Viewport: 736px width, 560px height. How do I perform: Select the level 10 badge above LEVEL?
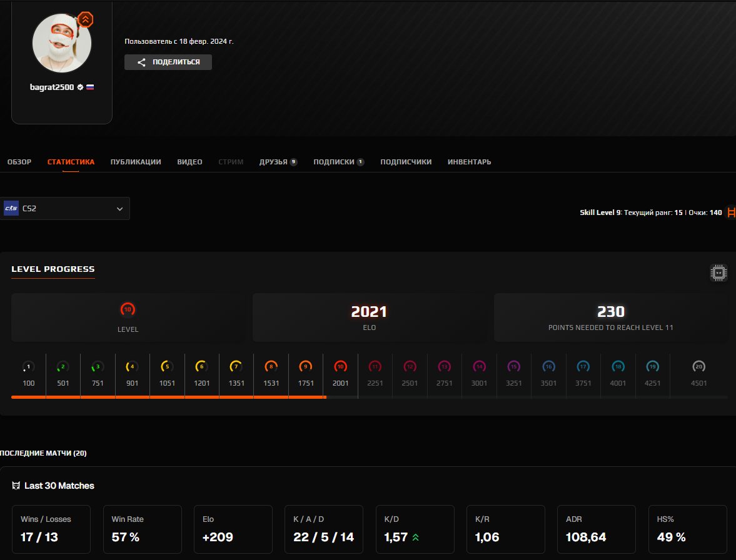click(128, 309)
